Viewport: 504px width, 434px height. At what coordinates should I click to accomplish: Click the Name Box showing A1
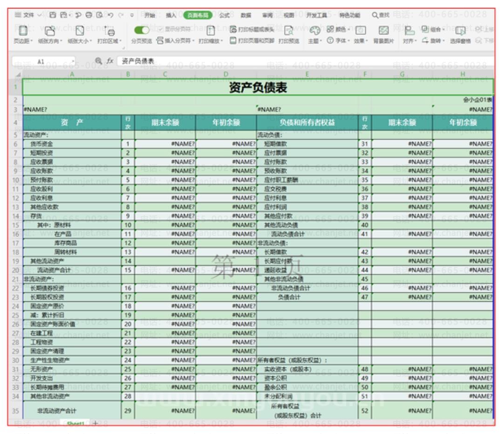[x=43, y=61]
